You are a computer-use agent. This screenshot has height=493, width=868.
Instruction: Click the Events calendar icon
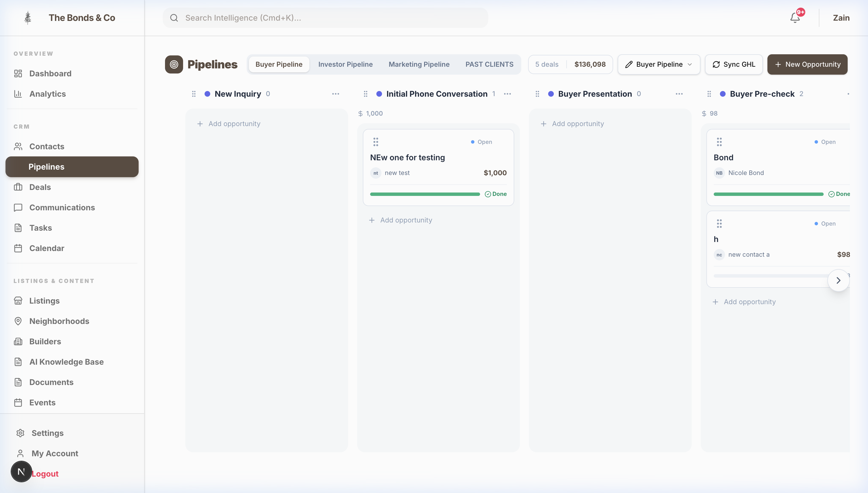[18, 402]
